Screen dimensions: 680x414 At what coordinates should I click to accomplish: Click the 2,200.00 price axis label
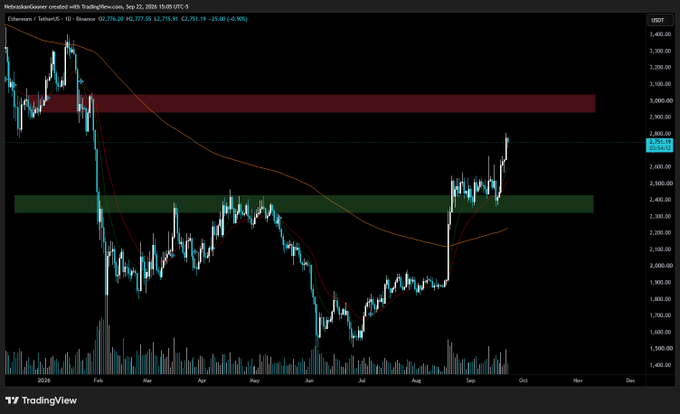[661, 232]
